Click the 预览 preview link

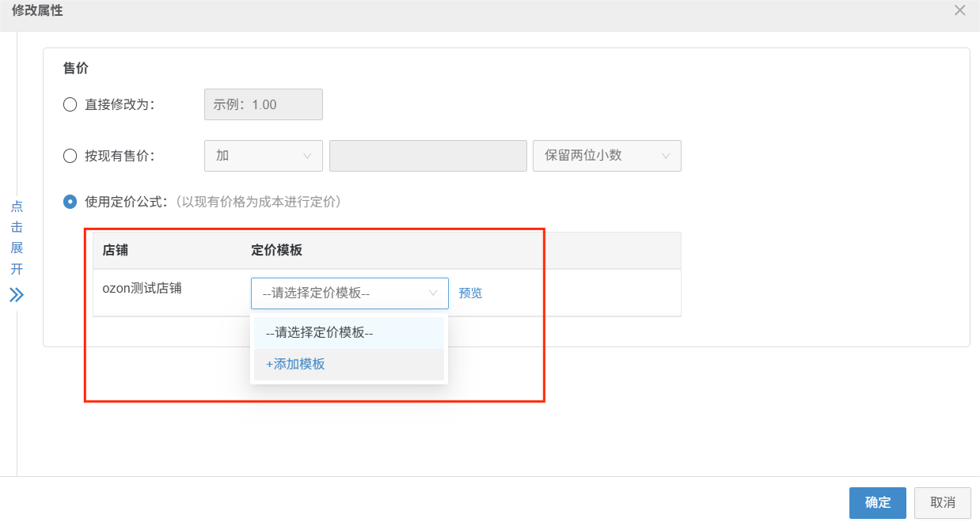(x=470, y=293)
